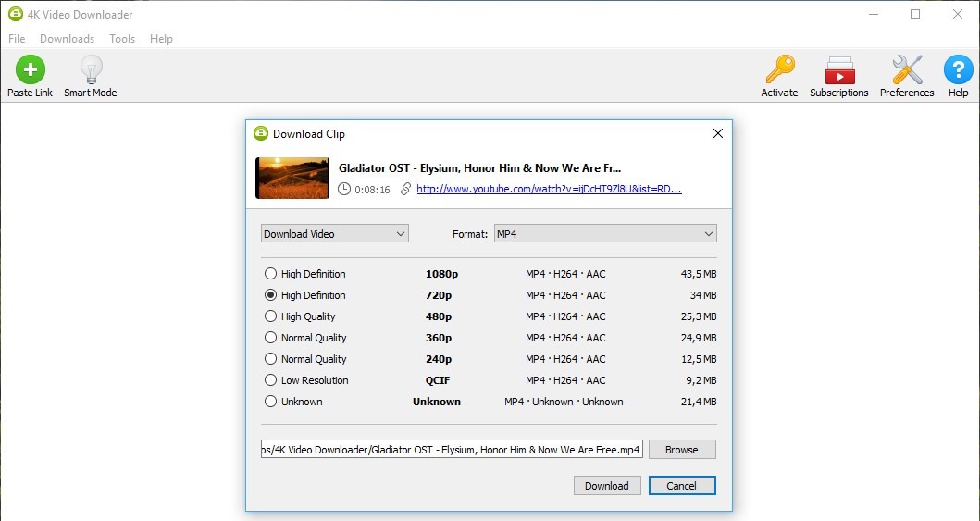Select the 360p Normal Quality option

point(270,338)
